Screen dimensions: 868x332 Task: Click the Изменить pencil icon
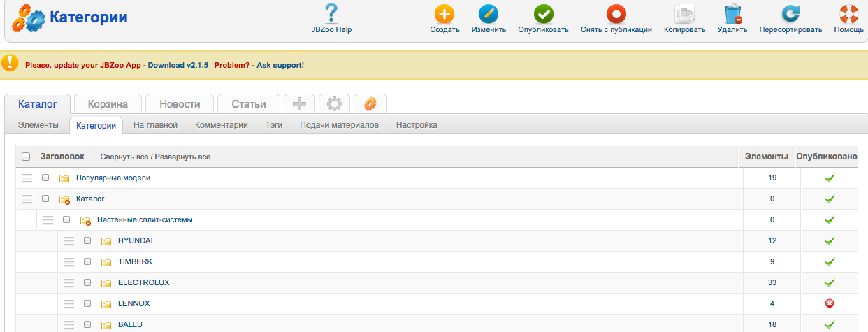(489, 14)
